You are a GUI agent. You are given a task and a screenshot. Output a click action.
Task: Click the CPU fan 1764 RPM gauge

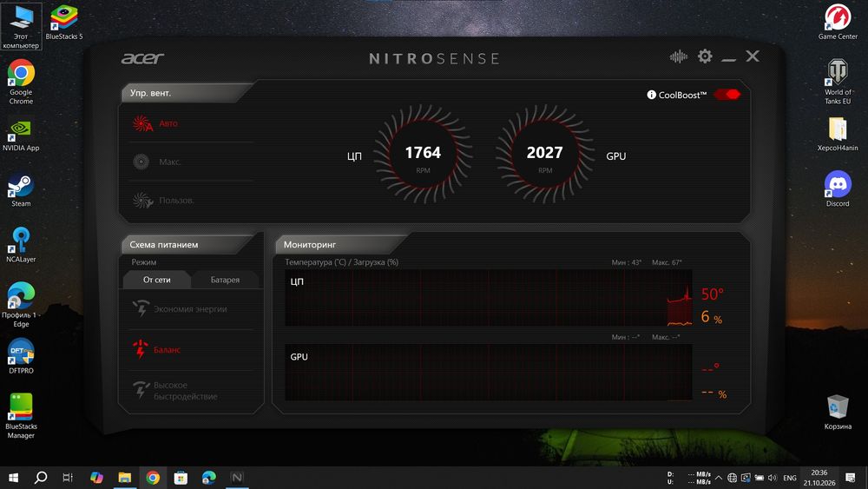point(423,154)
